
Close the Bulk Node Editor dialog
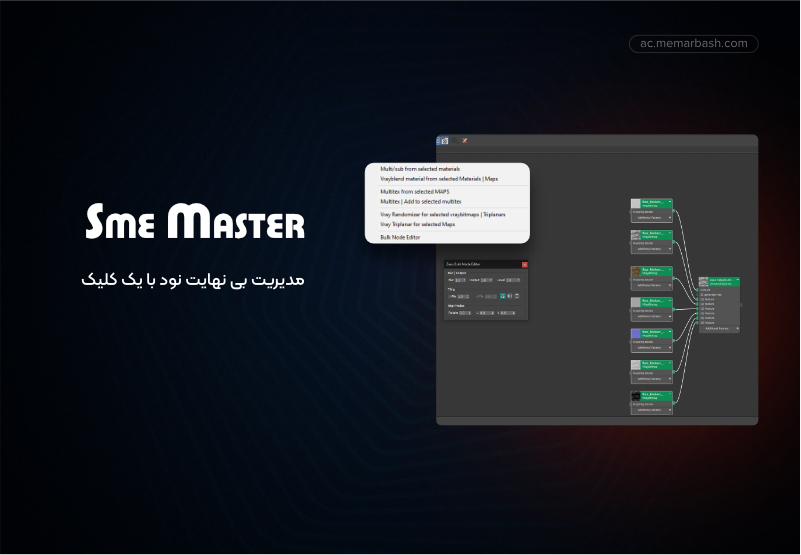click(525, 264)
